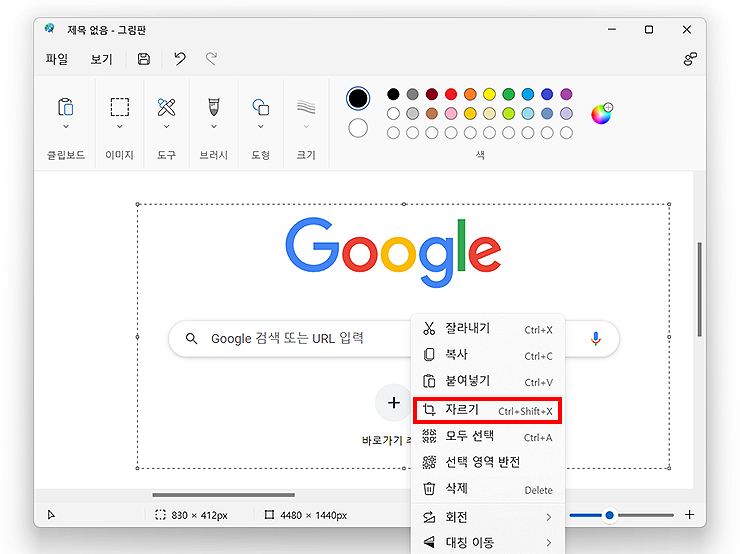Click the vertical scrollbar thumb
Viewport: 740px width, 554px height.
click(699, 289)
